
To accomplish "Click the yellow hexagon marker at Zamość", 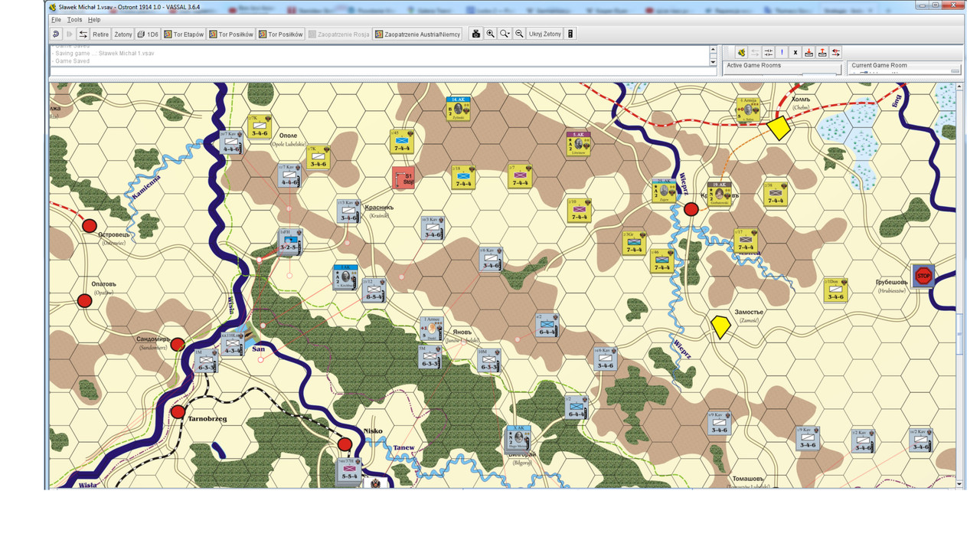I will 720,326.
